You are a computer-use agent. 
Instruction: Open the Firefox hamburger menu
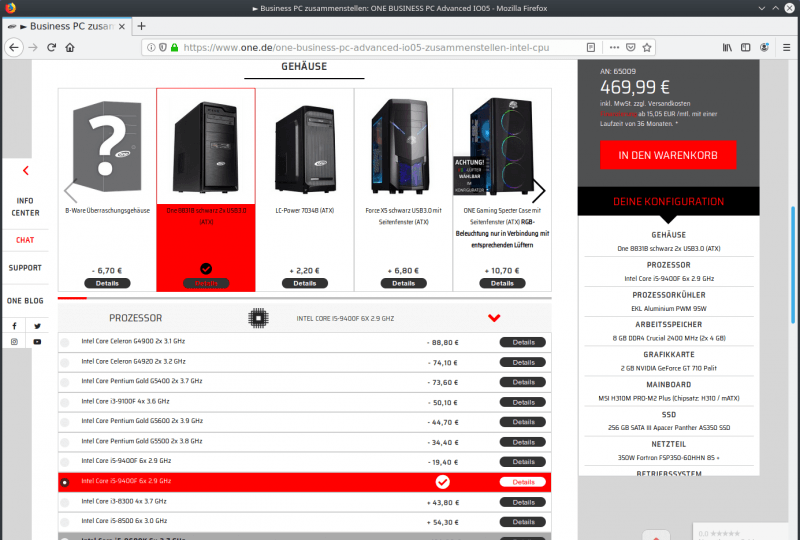pos(786,47)
